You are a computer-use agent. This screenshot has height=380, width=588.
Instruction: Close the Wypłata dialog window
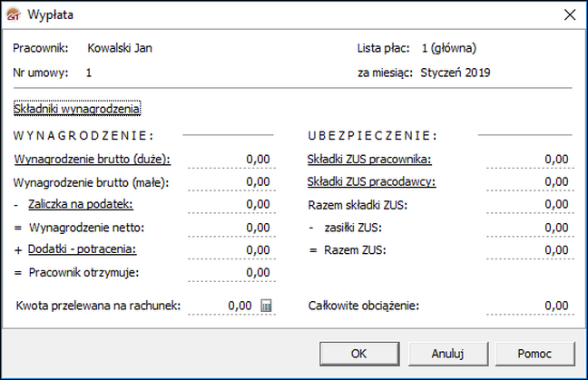570,15
